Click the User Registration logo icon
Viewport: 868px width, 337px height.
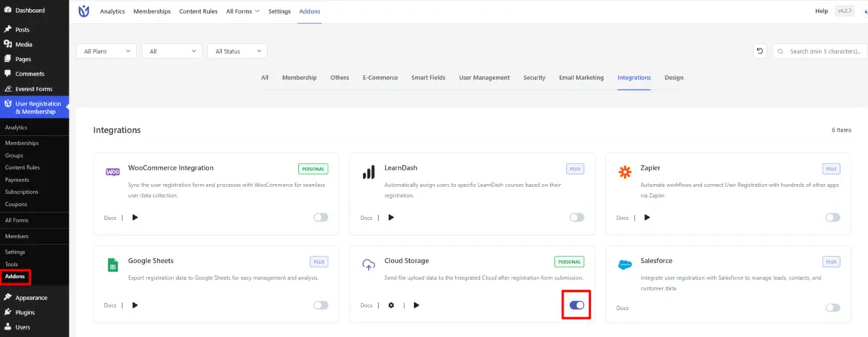click(x=84, y=11)
